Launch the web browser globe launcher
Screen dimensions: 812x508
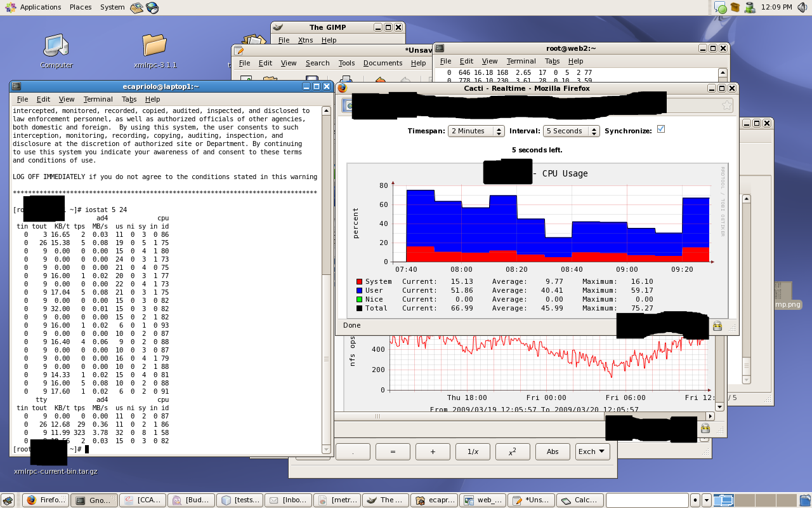pos(152,8)
